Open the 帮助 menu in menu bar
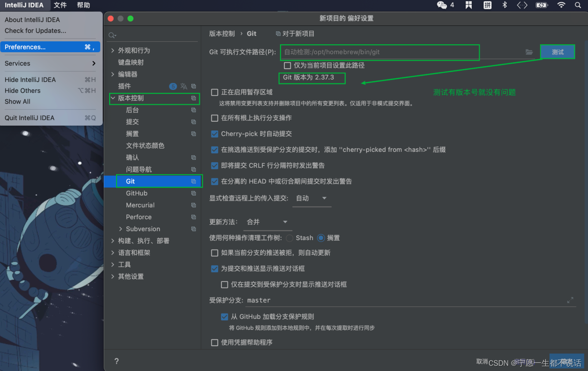 pyautogui.click(x=83, y=5)
